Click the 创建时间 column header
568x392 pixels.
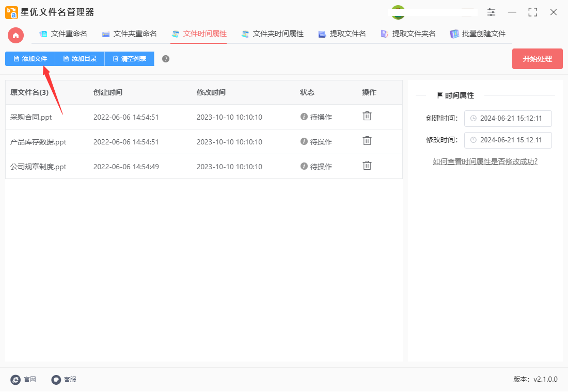point(108,92)
